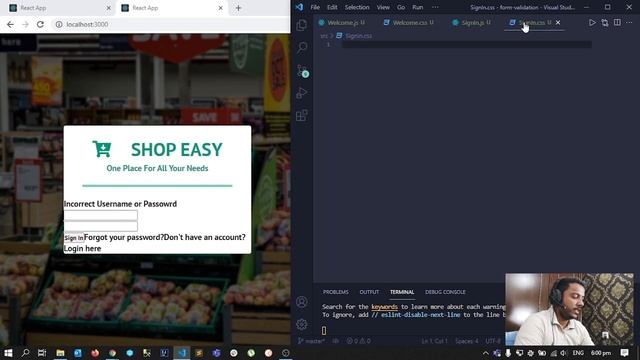
Task: Click the first input field in the sign-in form
Action: coord(100,215)
